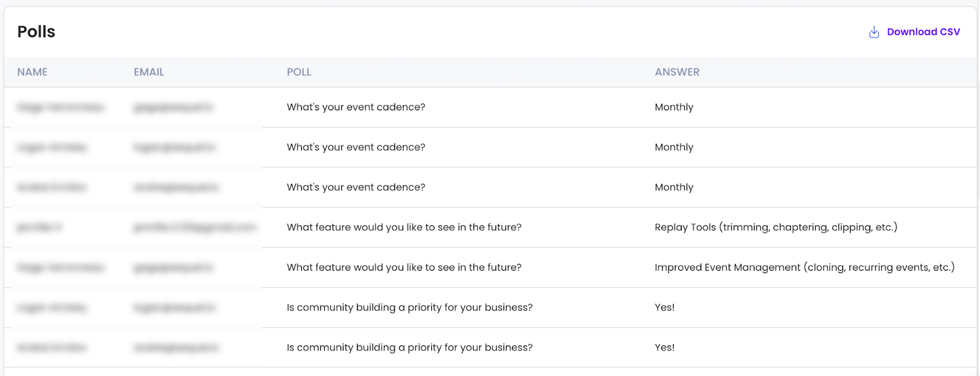Click the poll question in the Replay Tools row
The image size is (980, 376).
404,227
